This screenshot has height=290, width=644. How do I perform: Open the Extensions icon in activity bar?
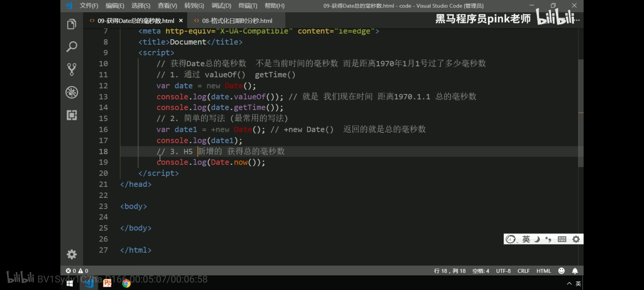coord(72,115)
